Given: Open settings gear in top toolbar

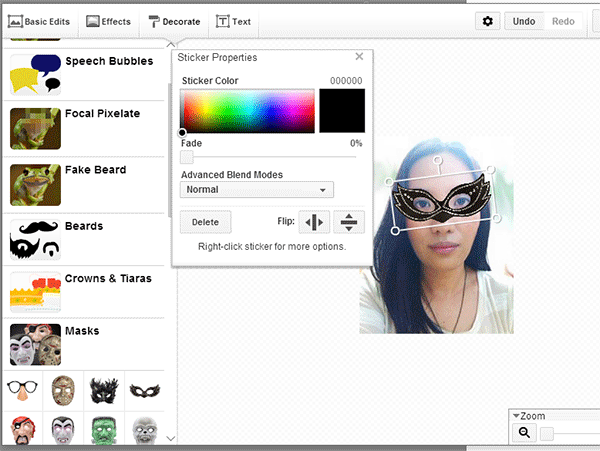Looking at the screenshot, I should (x=488, y=21).
